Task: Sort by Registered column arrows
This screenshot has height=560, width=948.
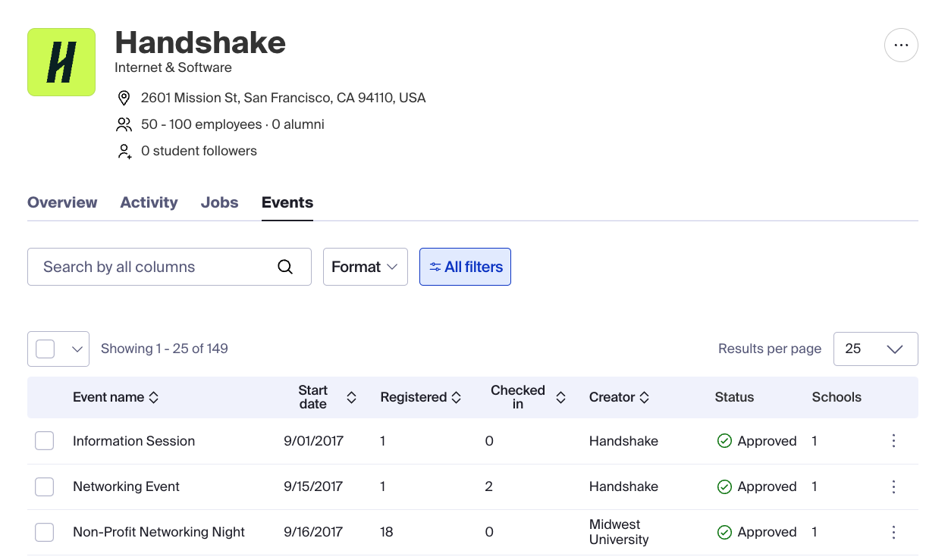Action: 456,397
